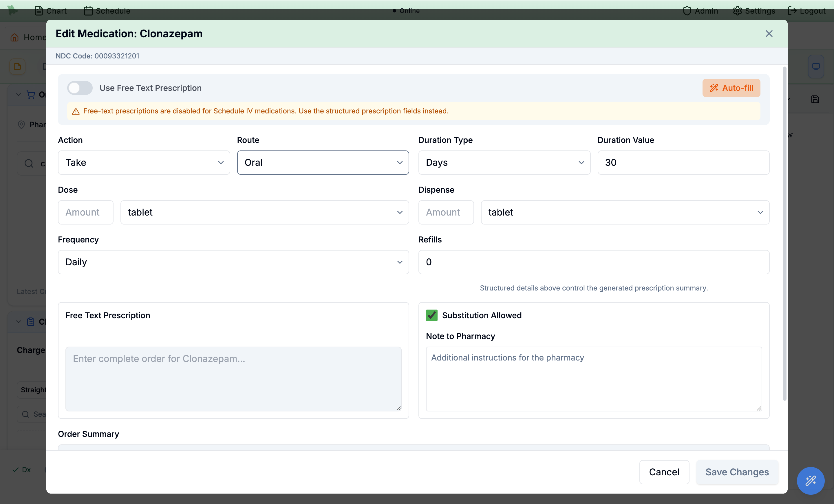Collapse the Charges section chevron
Image resolution: width=834 pixels, height=504 pixels.
coord(19,322)
